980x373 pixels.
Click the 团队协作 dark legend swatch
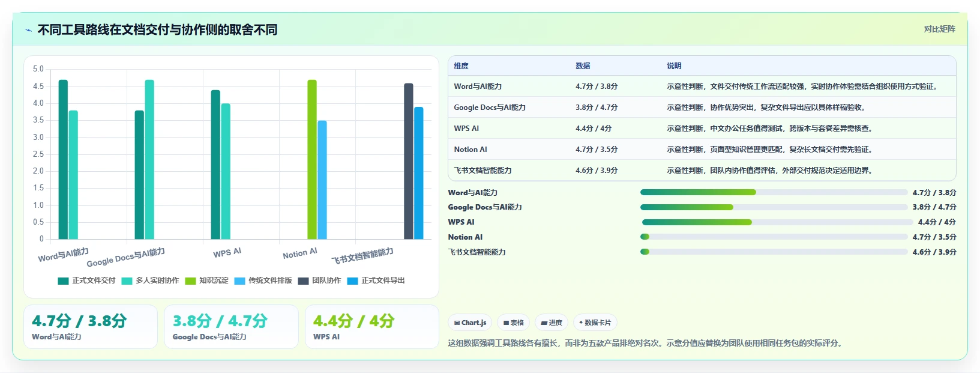303,281
